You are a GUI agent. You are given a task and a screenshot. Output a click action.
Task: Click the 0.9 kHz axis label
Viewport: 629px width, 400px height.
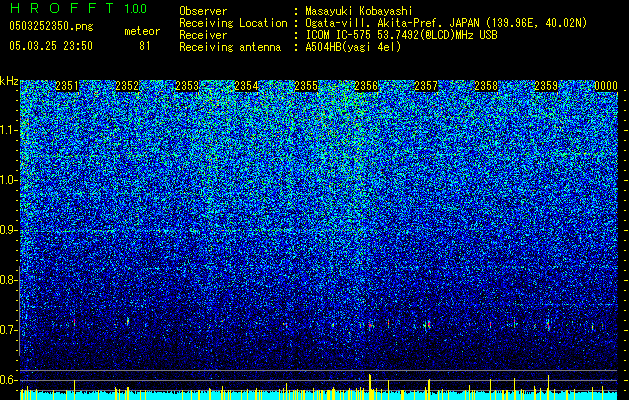pos(8,230)
